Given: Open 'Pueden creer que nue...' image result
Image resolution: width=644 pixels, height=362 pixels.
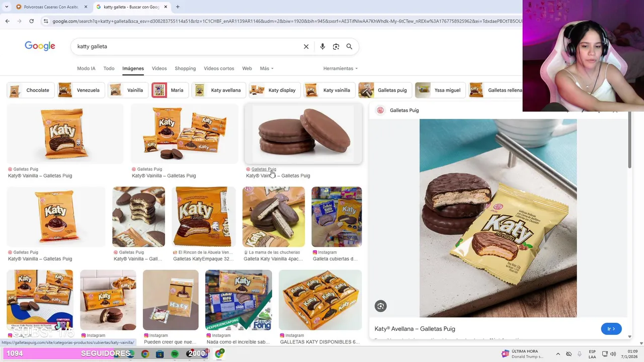Looking at the screenshot, I should [171, 300].
